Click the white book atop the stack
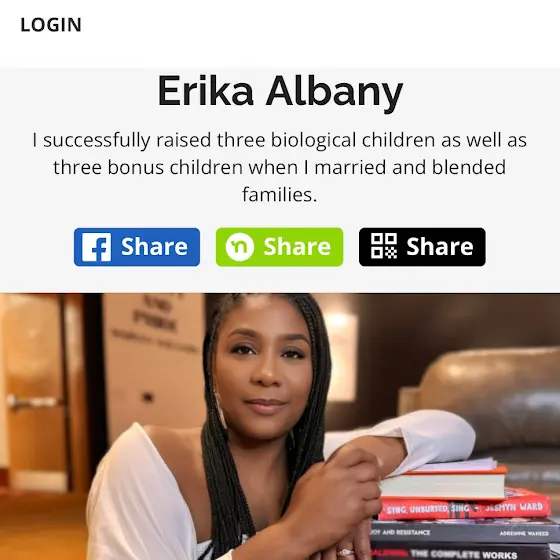Image resolution: width=560 pixels, height=560 pixels. (443, 480)
